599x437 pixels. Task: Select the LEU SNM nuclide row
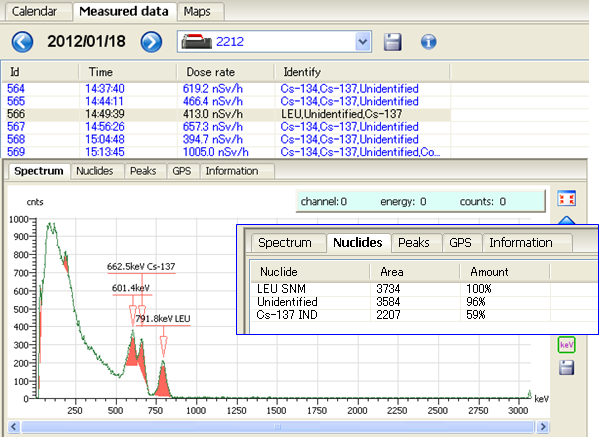(424, 288)
